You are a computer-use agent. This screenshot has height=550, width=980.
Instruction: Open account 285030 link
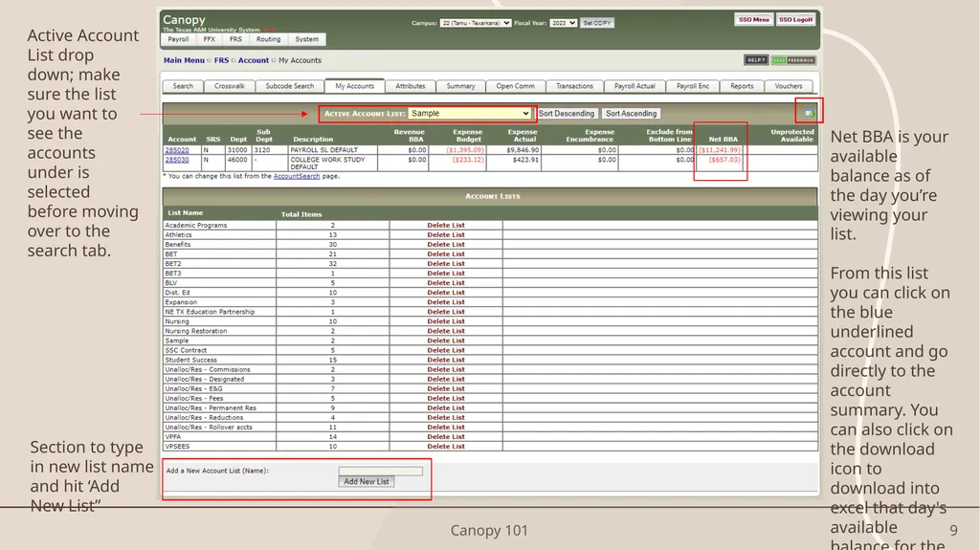click(x=177, y=160)
